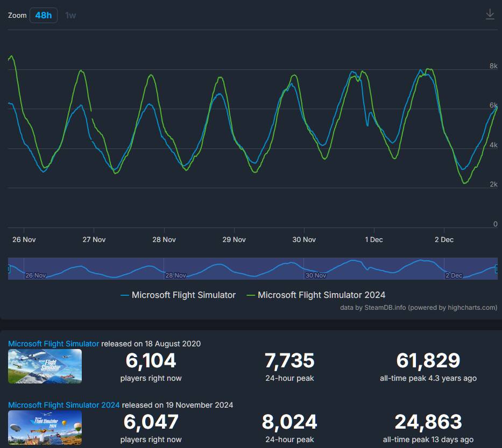Click the right navigator range handle
Screen dimensions: 502x448
497,269
